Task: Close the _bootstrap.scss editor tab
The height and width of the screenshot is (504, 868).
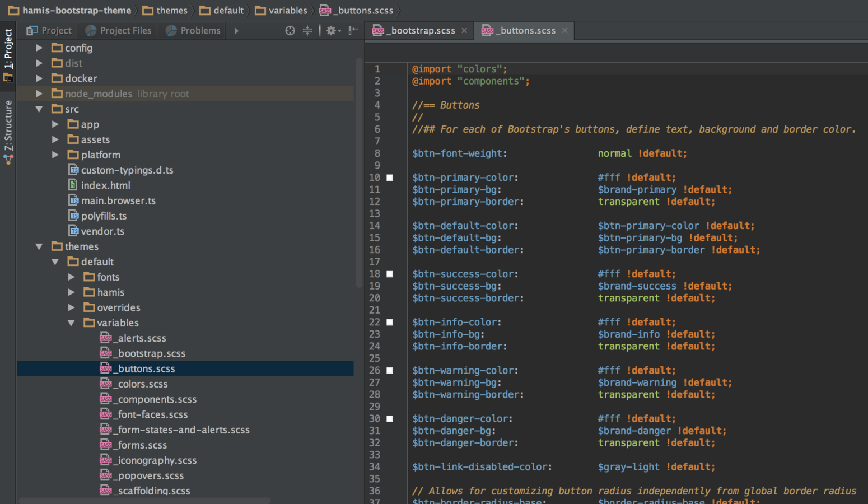Action: pyautogui.click(x=464, y=31)
